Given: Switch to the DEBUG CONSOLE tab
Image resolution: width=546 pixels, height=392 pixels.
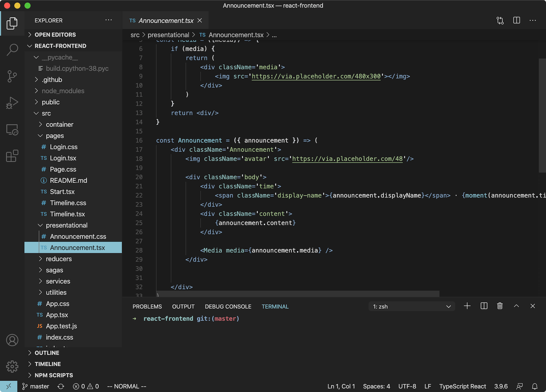Looking at the screenshot, I should coord(228,306).
